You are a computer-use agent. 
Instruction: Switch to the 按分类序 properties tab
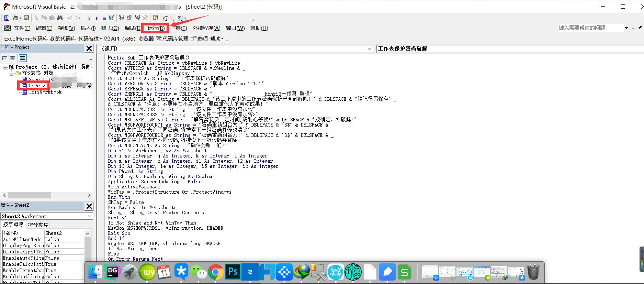tap(38, 225)
